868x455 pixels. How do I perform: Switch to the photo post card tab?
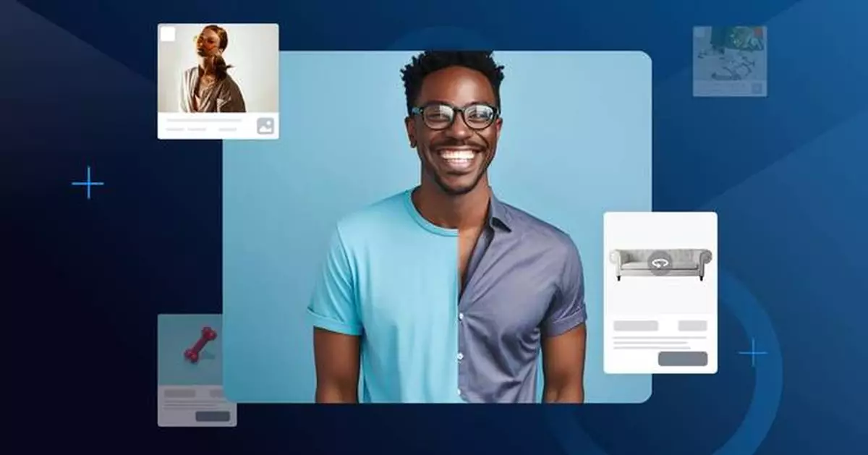[217, 80]
